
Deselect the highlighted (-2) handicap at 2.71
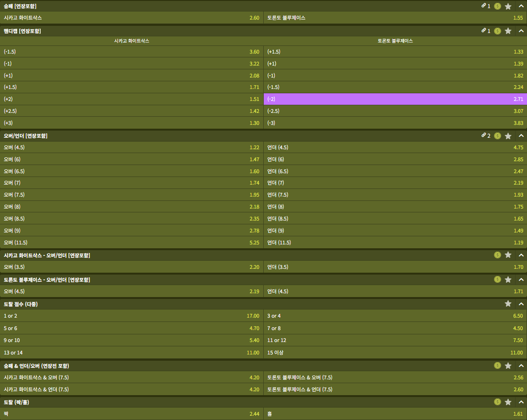point(395,99)
